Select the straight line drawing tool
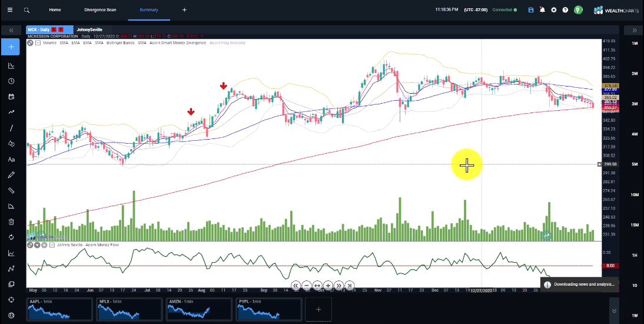The image size is (644, 324). (11, 128)
